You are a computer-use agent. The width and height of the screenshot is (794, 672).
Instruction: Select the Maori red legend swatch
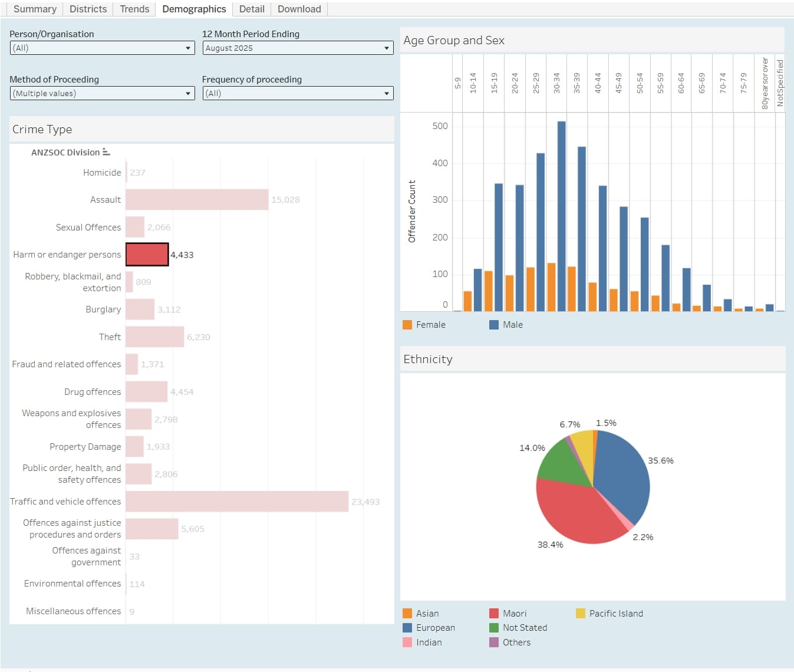click(x=494, y=614)
